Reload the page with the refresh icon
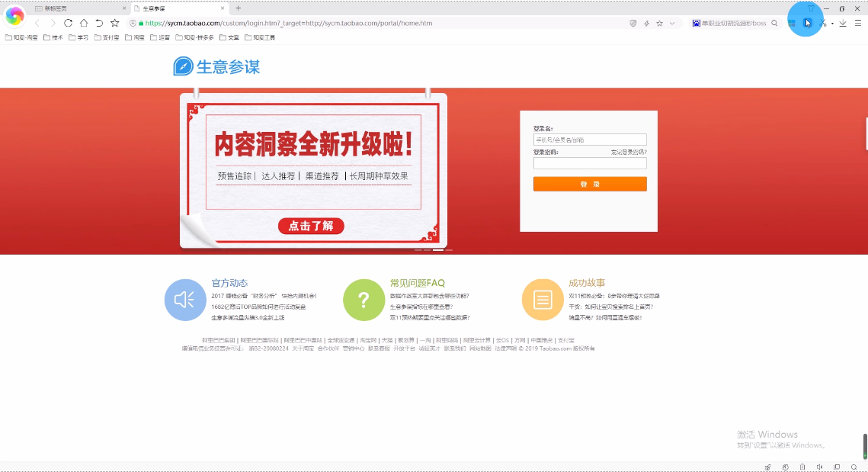 click(x=68, y=23)
